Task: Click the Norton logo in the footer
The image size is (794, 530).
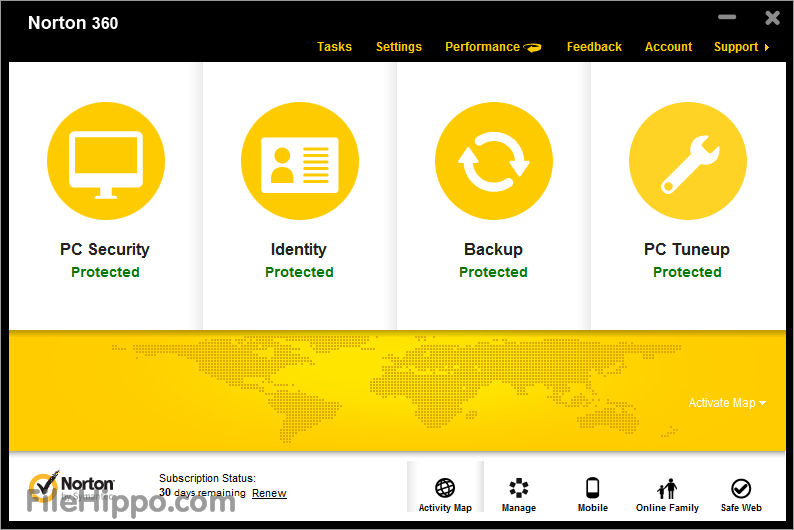Action: [x=71, y=486]
